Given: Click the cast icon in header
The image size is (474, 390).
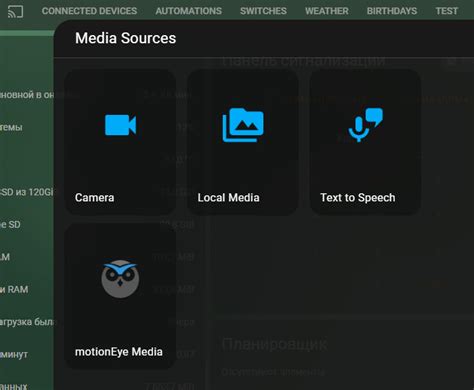Looking at the screenshot, I should click(x=15, y=11).
